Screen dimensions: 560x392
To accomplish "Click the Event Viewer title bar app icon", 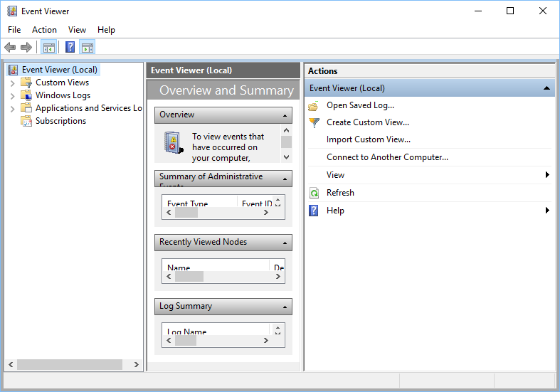I will coord(12,11).
